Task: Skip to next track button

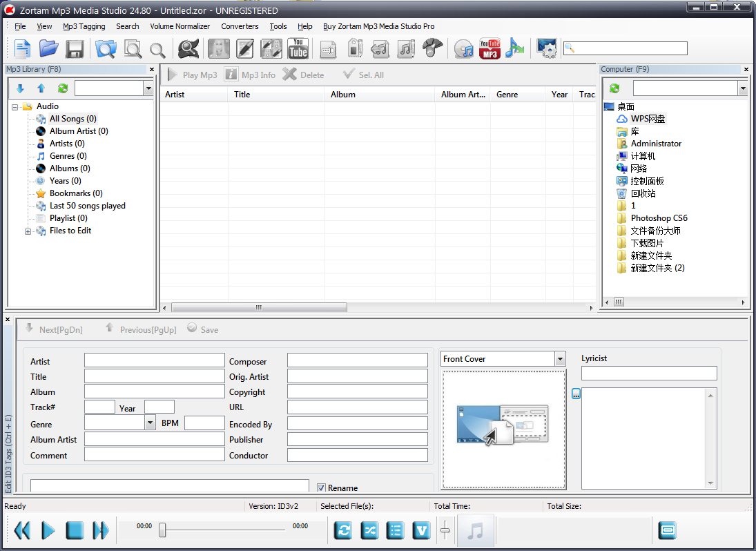Action: pos(101,530)
